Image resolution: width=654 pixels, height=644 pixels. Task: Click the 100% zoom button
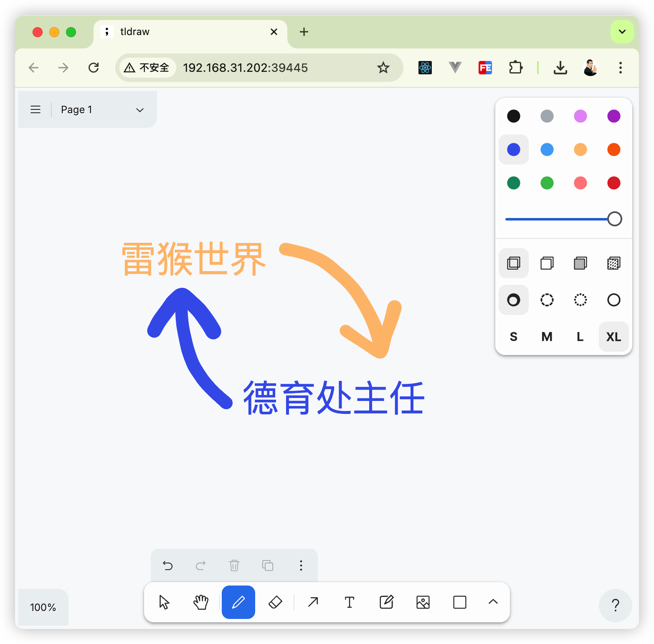coord(43,607)
